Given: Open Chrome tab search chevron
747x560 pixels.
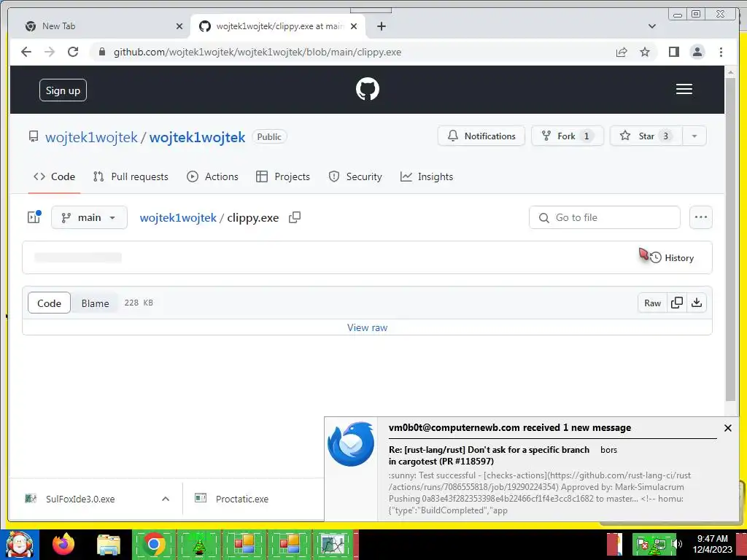Looking at the screenshot, I should [x=651, y=26].
